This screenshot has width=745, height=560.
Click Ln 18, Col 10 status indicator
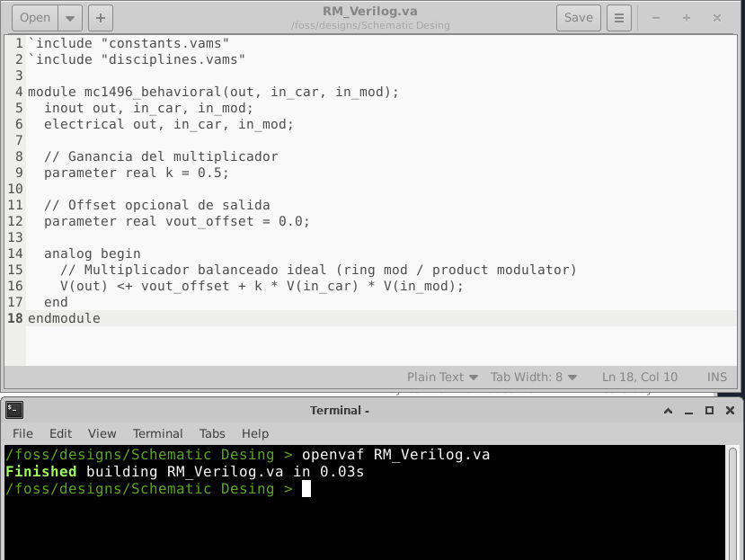[639, 377]
